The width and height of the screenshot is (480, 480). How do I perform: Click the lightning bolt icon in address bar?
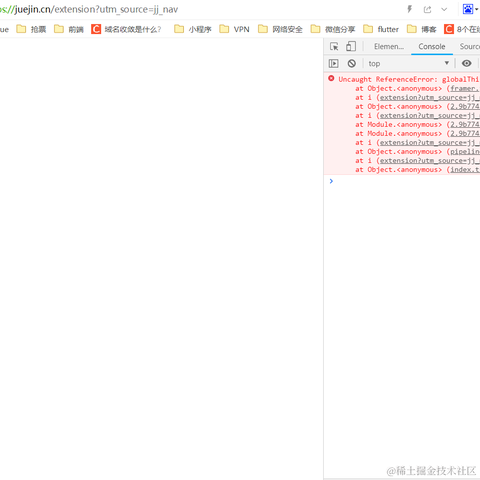click(410, 9)
